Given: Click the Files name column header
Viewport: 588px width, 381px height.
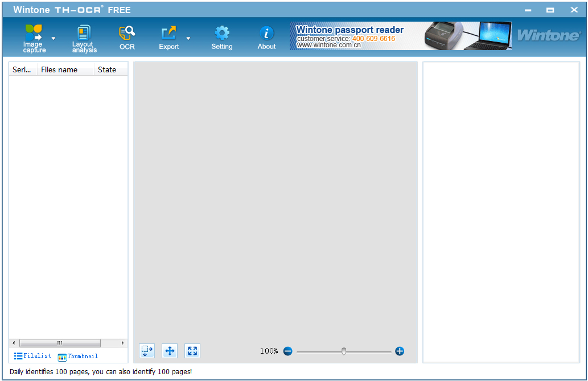Looking at the screenshot, I should [x=59, y=69].
